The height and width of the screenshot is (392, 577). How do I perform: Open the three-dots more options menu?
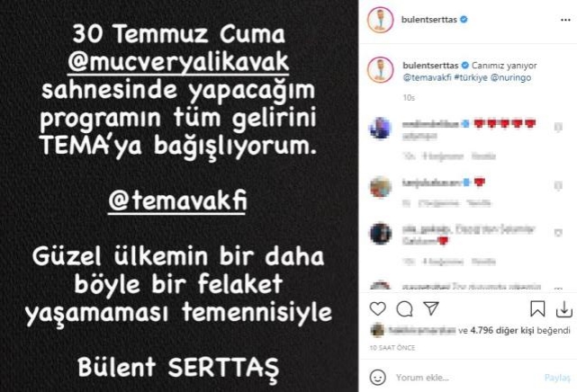click(x=565, y=20)
